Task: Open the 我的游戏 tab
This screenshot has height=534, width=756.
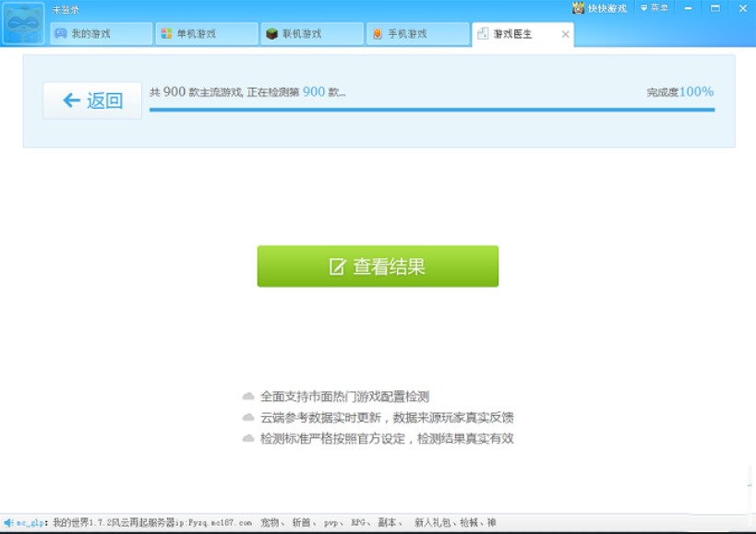Action: click(x=102, y=34)
